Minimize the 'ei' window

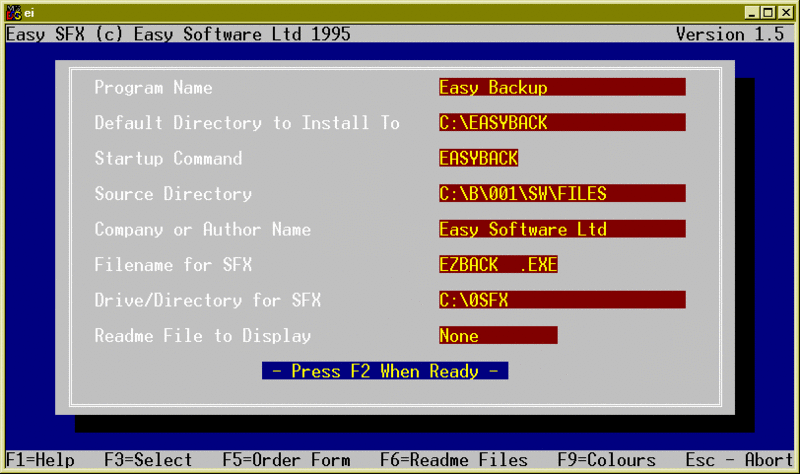pyautogui.click(x=752, y=13)
